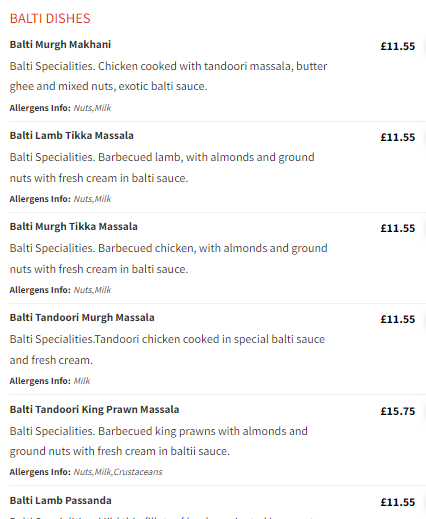The width and height of the screenshot is (426, 519).
Task: Open Balti Tandoori Murgh Massala item
Action: click(x=82, y=317)
